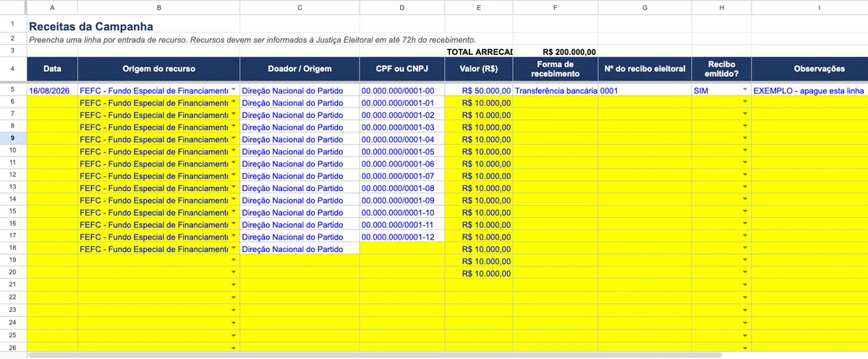868x359 pixels.
Task: Select the R$ 10.000,00 cell in row 6
Action: coord(479,103)
